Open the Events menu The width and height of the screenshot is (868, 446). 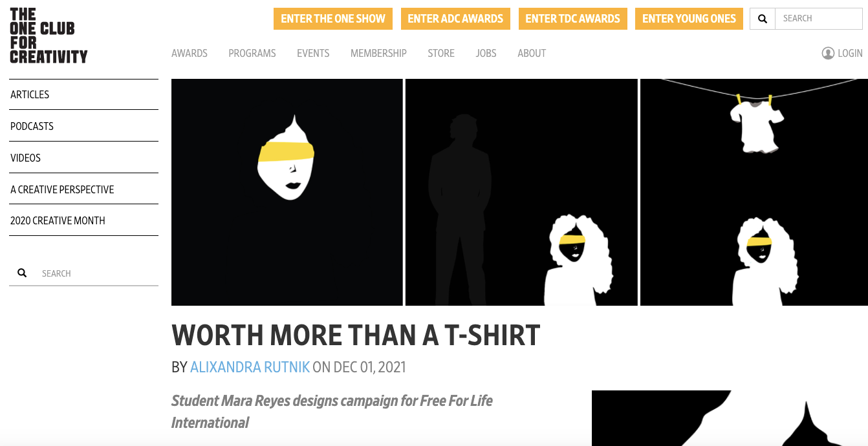point(313,53)
